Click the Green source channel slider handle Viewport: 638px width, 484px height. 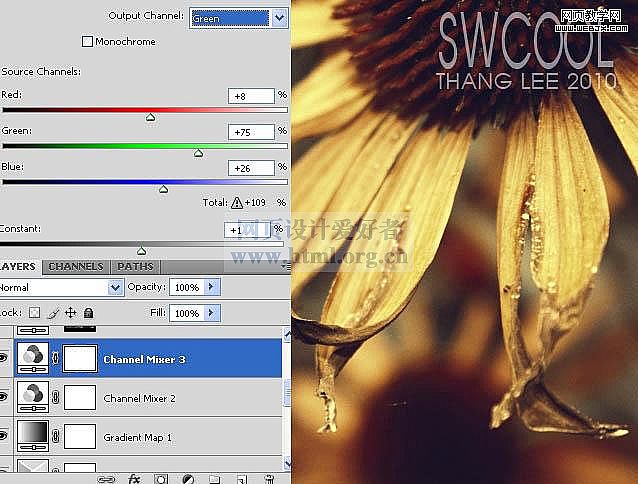pyautogui.click(x=198, y=153)
